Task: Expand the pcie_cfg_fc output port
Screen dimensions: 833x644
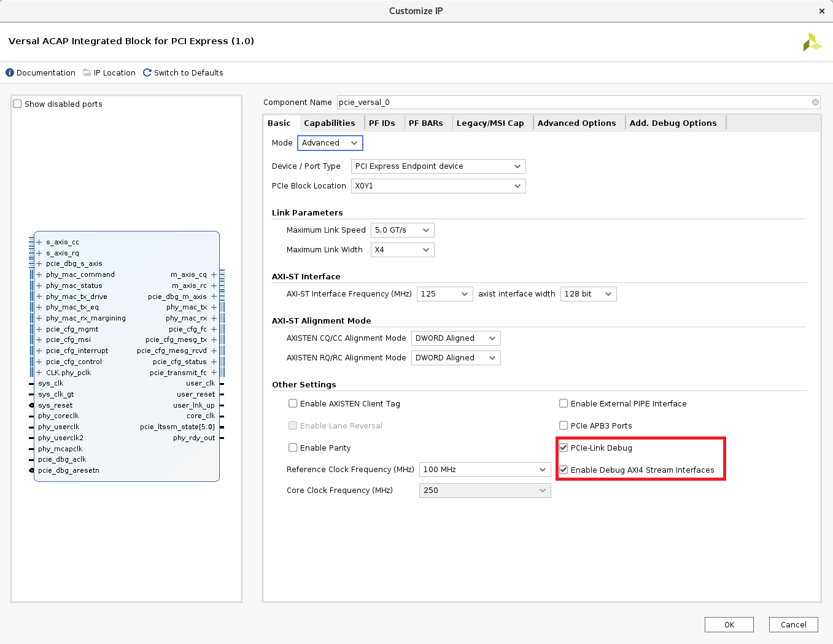Action: (214, 330)
